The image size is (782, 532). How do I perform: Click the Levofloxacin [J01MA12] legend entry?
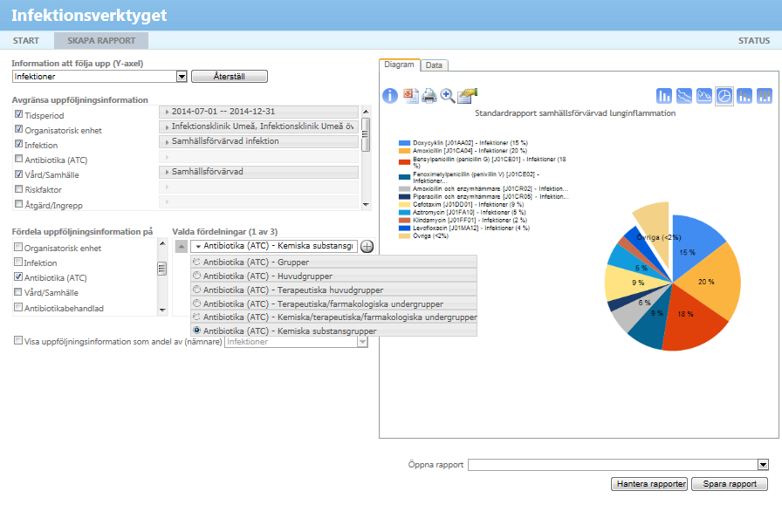464,228
